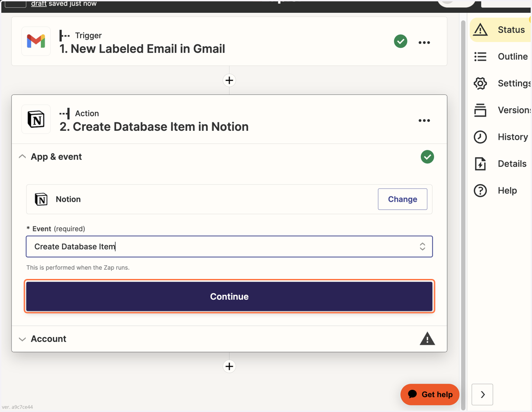Click the Details file icon in sidebar

pyautogui.click(x=481, y=164)
